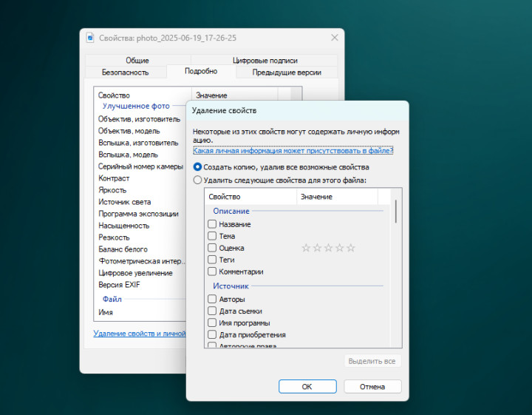Open the Безопасность tab

pyautogui.click(x=125, y=72)
